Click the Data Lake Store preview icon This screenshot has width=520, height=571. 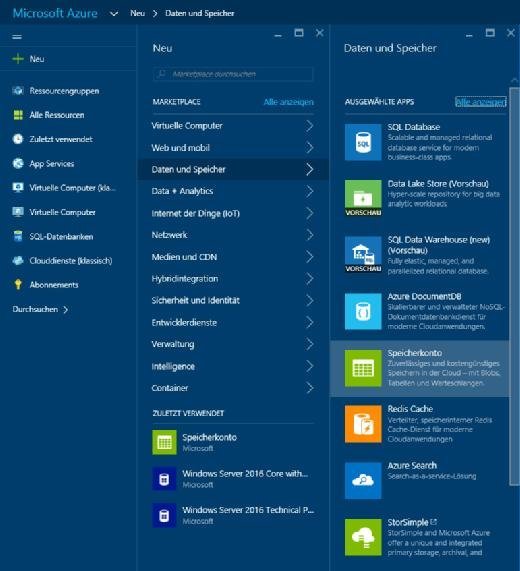(x=363, y=198)
